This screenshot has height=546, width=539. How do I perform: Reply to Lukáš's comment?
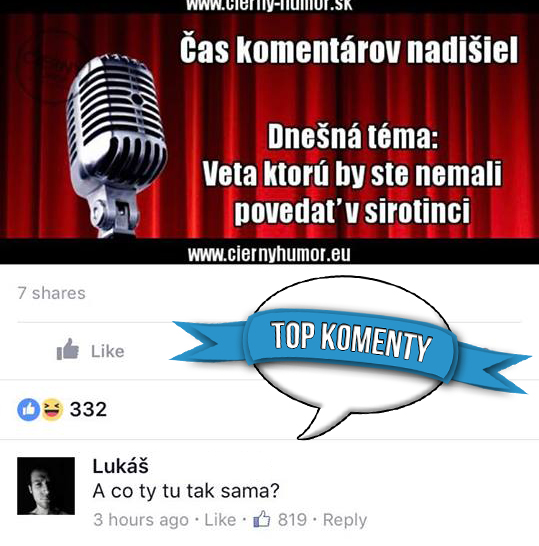[345, 520]
